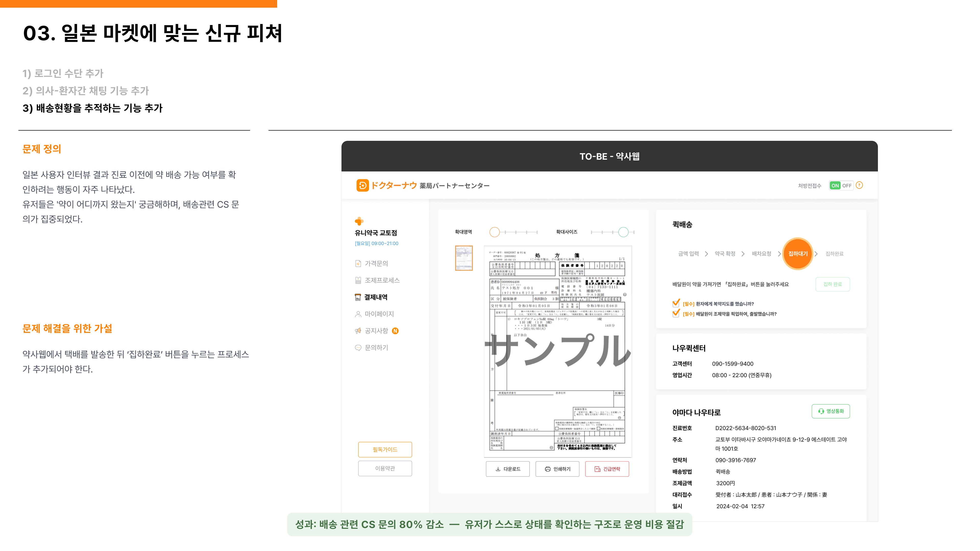Click the 긴급연락 icon

pyautogui.click(x=597, y=469)
